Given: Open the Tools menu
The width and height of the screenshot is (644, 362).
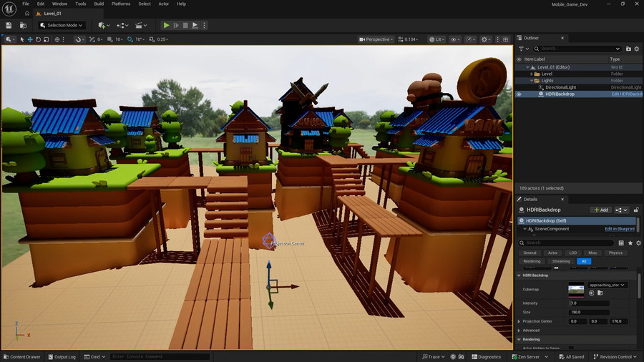Looking at the screenshot, I should (80, 4).
